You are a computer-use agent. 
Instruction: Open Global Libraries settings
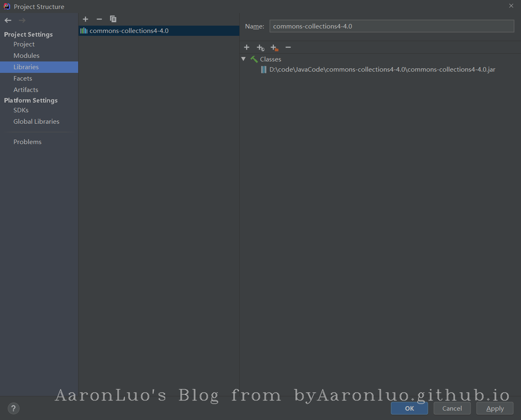tap(36, 122)
